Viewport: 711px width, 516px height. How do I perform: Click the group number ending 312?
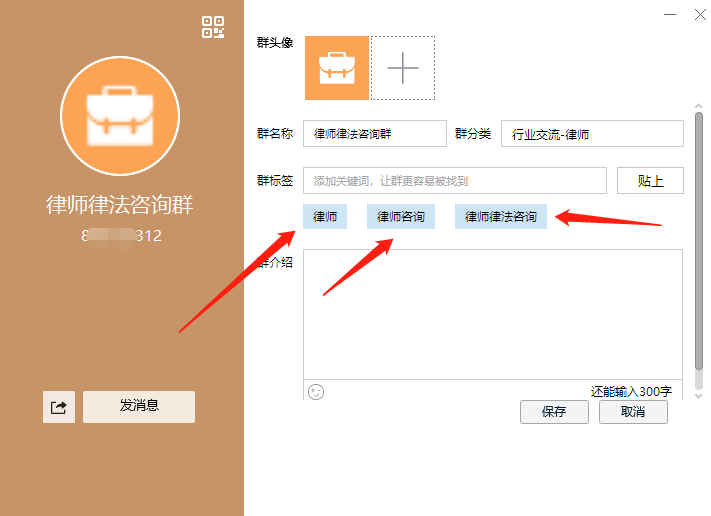coord(121,236)
